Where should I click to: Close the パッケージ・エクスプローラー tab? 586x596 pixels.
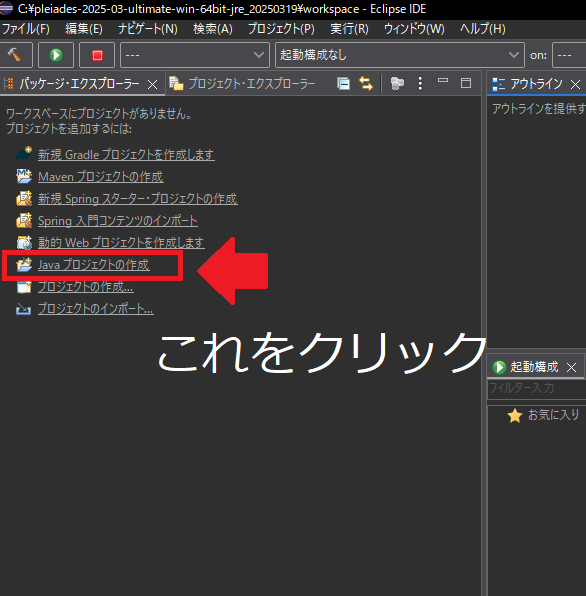pos(152,84)
